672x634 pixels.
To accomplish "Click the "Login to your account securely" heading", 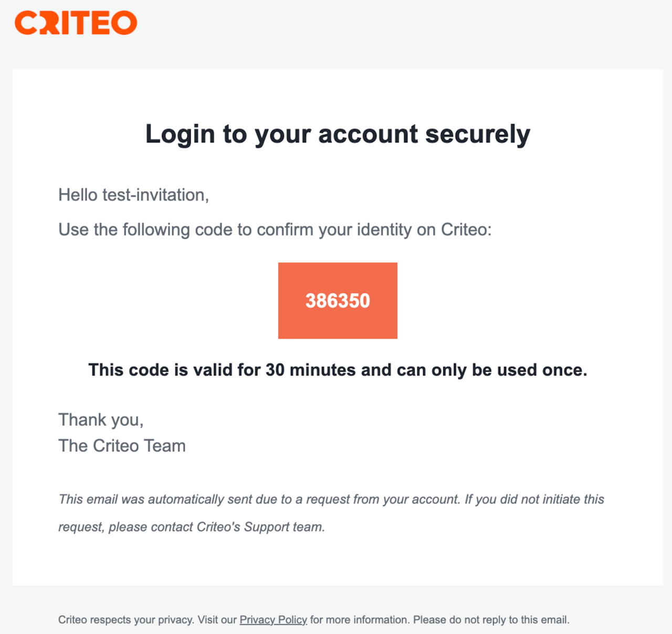I will click(x=338, y=134).
